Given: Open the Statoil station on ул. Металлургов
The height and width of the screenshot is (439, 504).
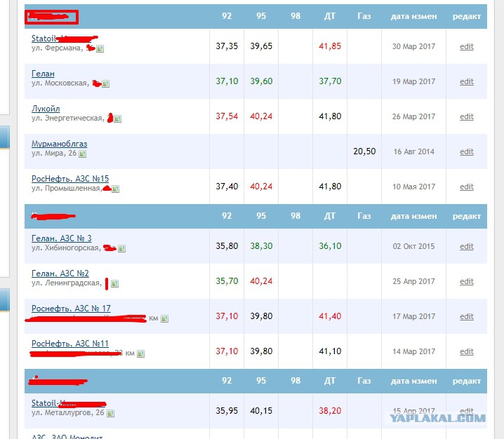Looking at the screenshot, I should pyautogui.click(x=69, y=403).
